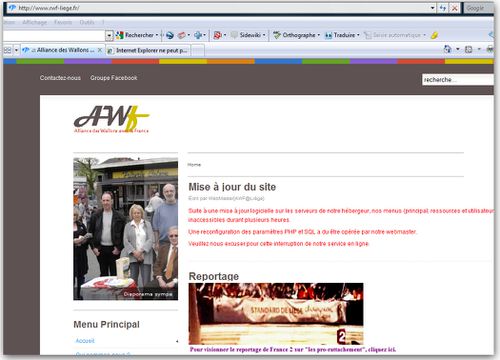The image size is (500, 360).
Task: Click the Reportage heading
Action: point(214,276)
